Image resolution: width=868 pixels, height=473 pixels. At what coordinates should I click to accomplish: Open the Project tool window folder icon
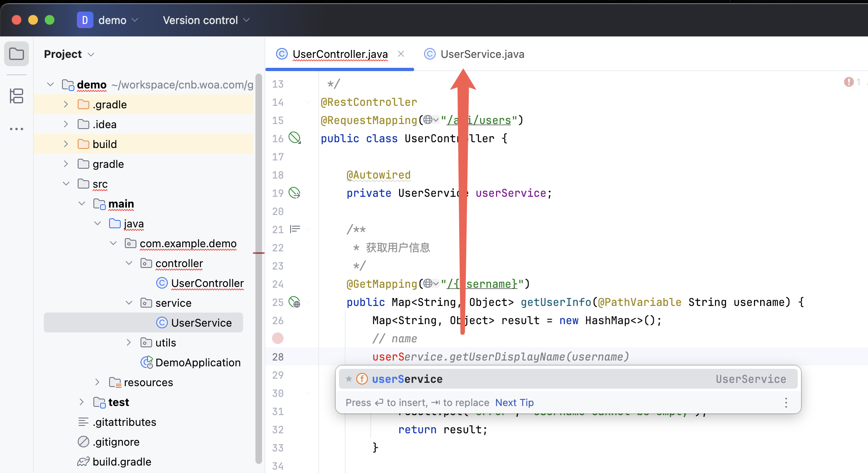(17, 54)
